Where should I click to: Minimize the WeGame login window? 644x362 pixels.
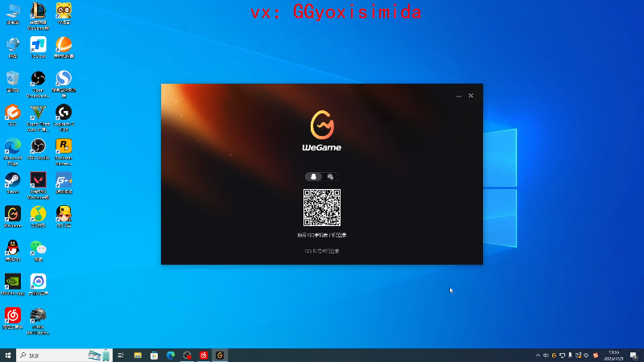point(458,96)
